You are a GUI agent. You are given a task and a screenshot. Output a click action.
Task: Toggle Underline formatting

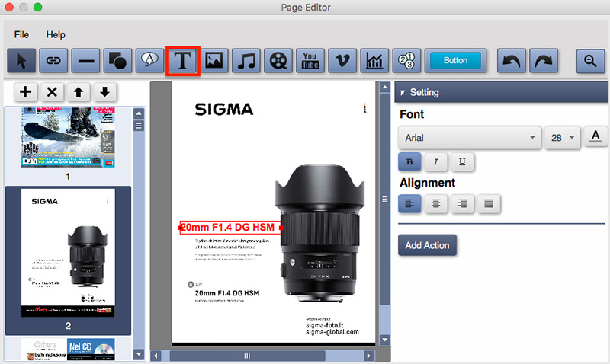[462, 161]
